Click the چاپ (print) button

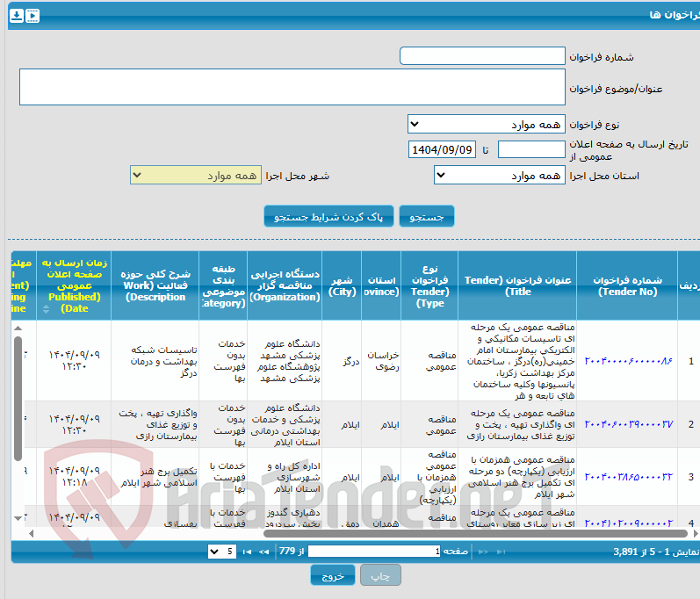[x=380, y=575]
